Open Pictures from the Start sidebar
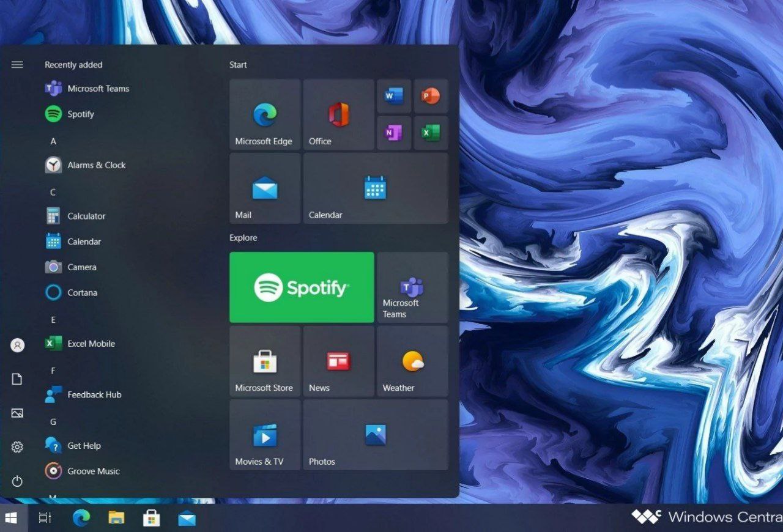This screenshot has width=783, height=532. pyautogui.click(x=17, y=413)
